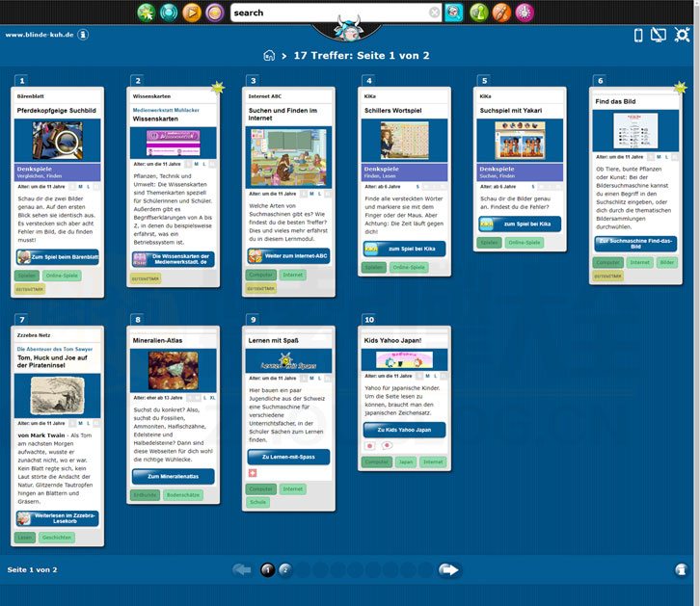Screen dimensions: 700x606
Task: Click the 'Bodenschätze' tag on Mineralien-Atlas card
Action: pos(182,495)
